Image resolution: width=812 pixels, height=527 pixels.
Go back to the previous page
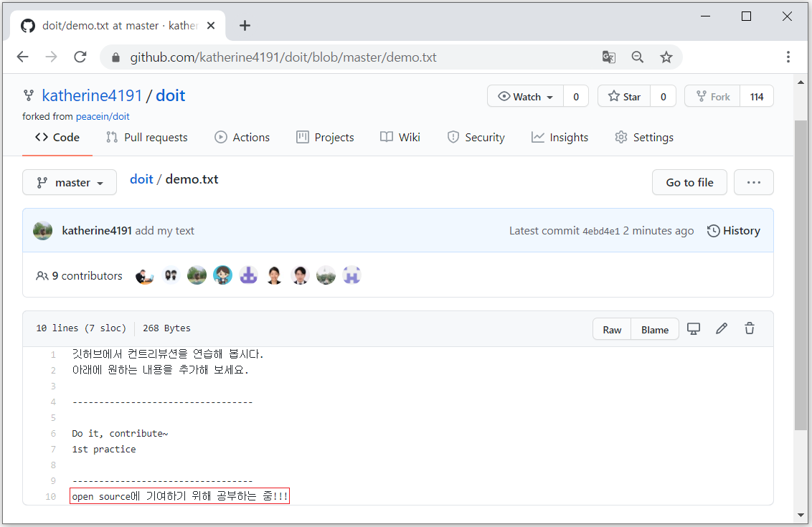23,57
